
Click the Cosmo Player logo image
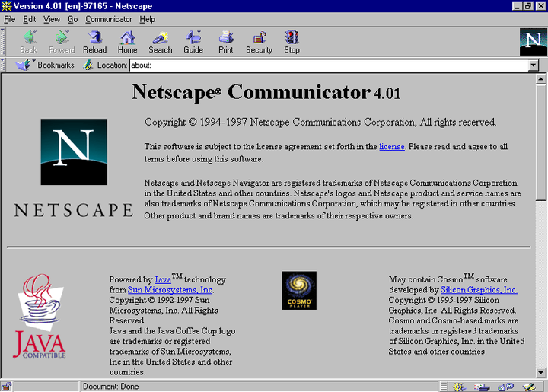tap(299, 291)
